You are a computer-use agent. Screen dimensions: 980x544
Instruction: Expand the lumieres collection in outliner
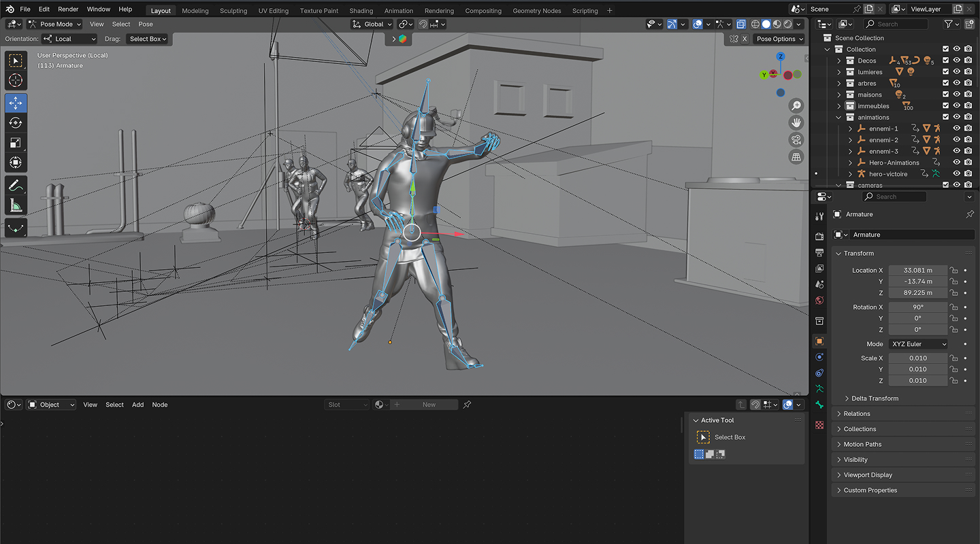(839, 72)
